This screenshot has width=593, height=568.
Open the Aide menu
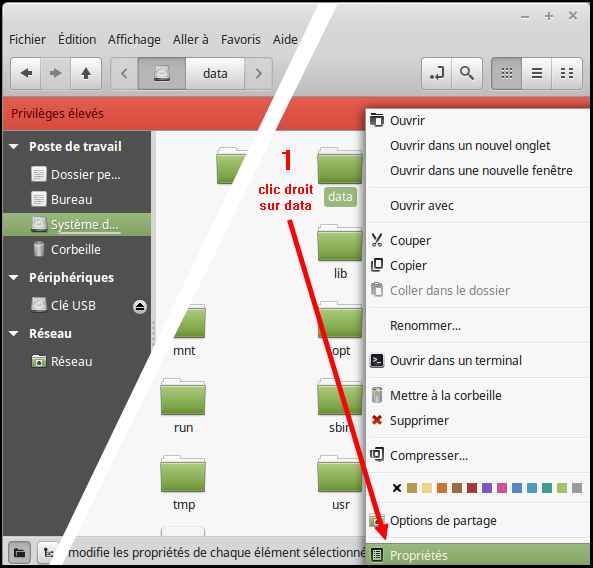pyautogui.click(x=285, y=39)
